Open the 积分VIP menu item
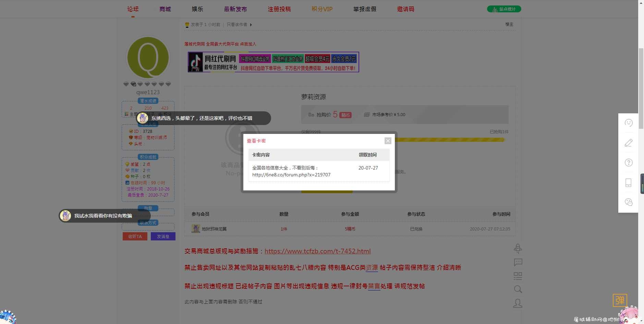This screenshot has height=324, width=644. (x=322, y=9)
